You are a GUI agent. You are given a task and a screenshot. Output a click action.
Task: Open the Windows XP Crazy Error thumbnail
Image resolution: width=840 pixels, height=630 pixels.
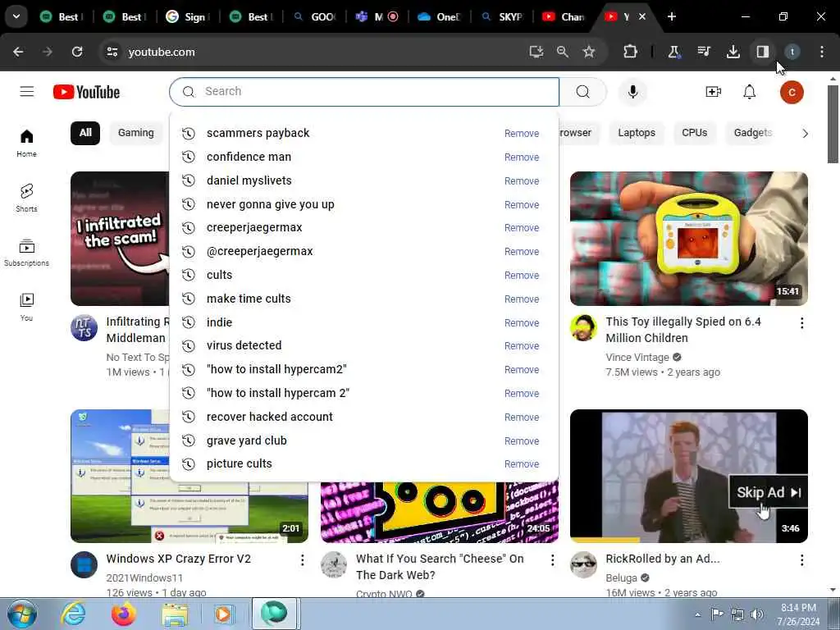189,476
